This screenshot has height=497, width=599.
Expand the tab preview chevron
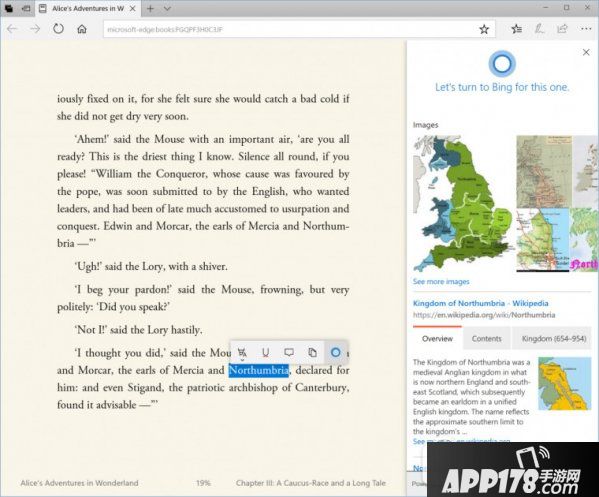pyautogui.click(x=167, y=8)
